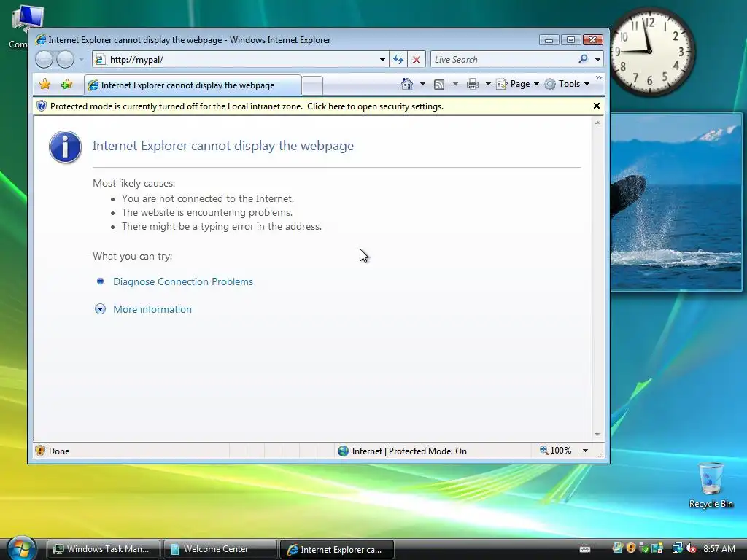The image size is (747, 560).
Task: Expand the Home button dropdown arrow
Action: point(422,84)
